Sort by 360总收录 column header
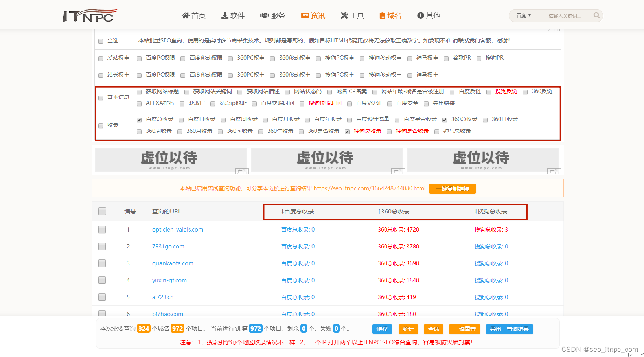This screenshot has height=357, width=644. 393,212
